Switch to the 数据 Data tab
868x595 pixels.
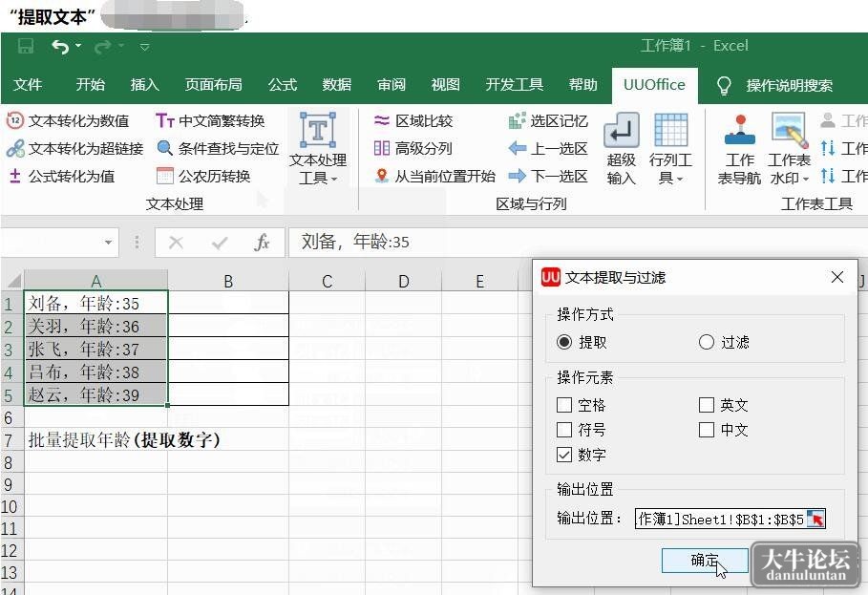(x=336, y=84)
